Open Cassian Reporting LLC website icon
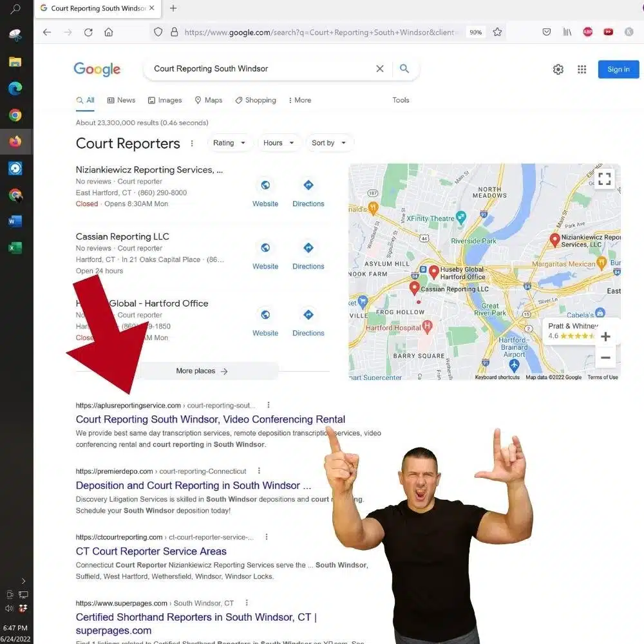 [x=265, y=248]
